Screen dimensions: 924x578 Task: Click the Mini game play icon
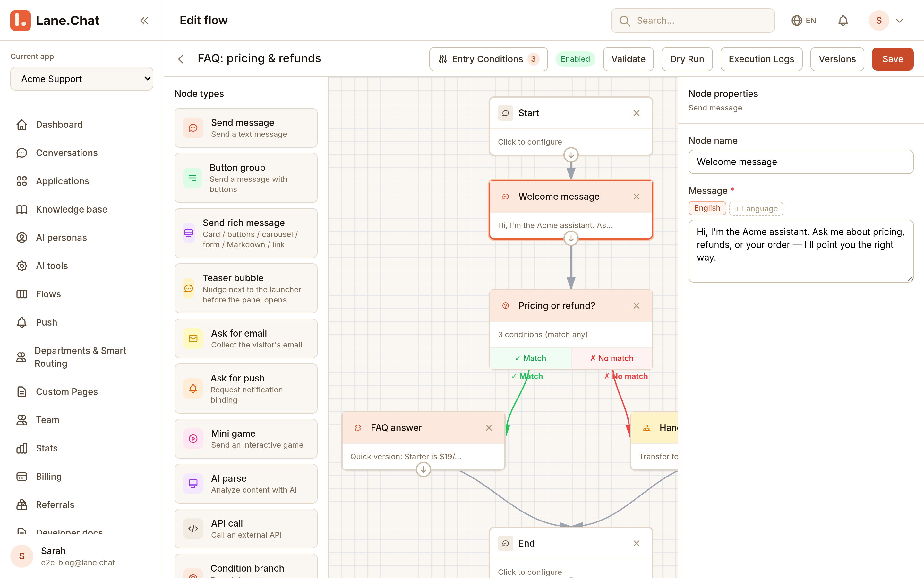(x=193, y=438)
